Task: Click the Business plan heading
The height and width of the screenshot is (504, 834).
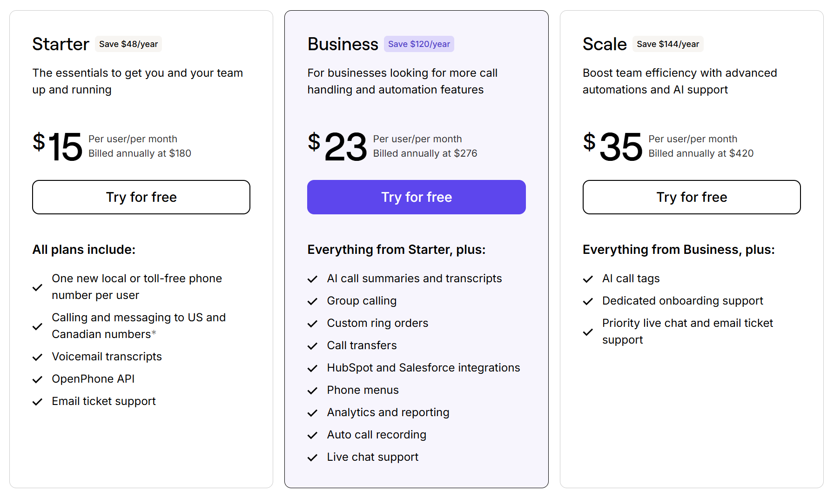Action: pos(343,44)
